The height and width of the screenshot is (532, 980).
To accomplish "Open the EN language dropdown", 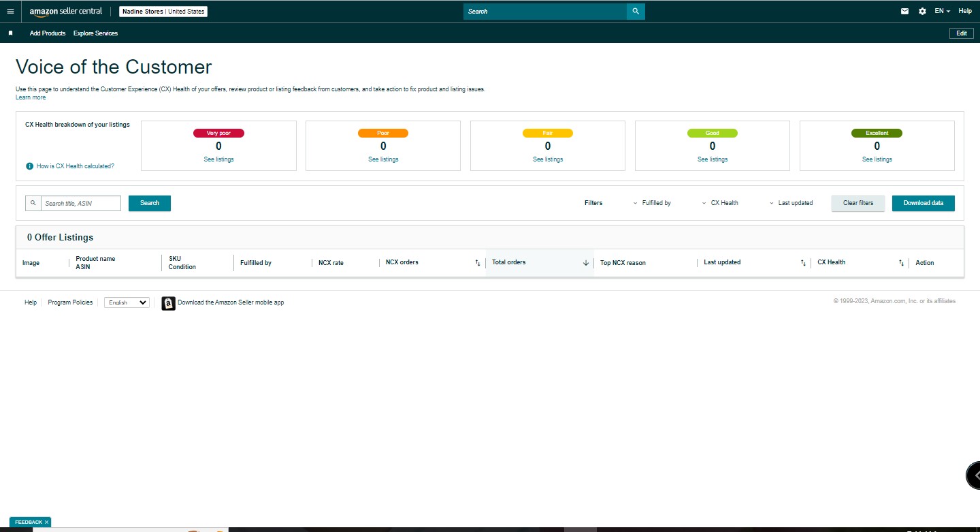I will [942, 11].
